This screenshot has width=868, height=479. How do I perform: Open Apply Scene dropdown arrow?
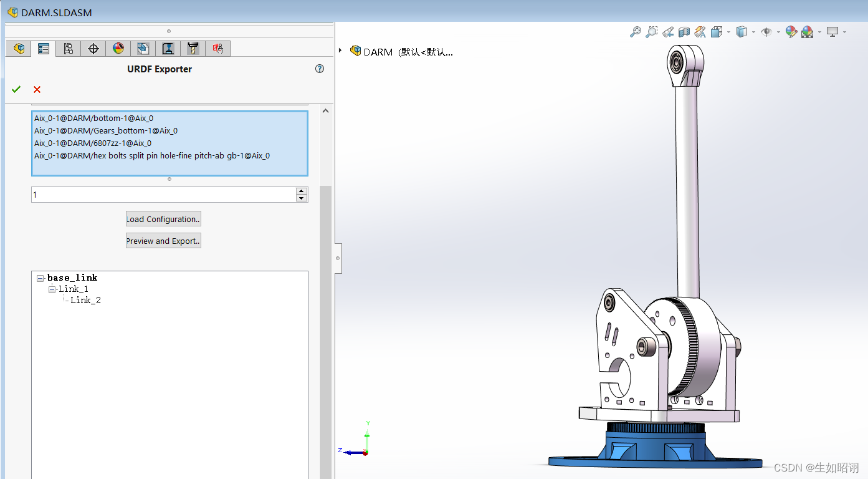click(819, 32)
